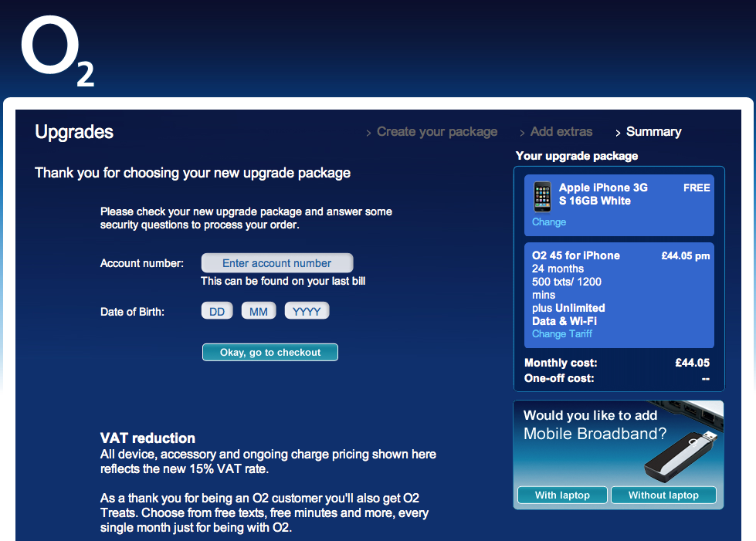Viewport: 756px width, 541px height.
Task: Click the £44.05 pm tariff price
Action: [x=686, y=255]
